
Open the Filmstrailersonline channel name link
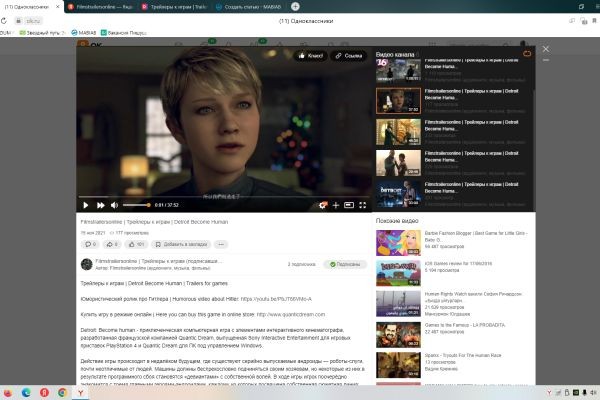[x=158, y=261]
